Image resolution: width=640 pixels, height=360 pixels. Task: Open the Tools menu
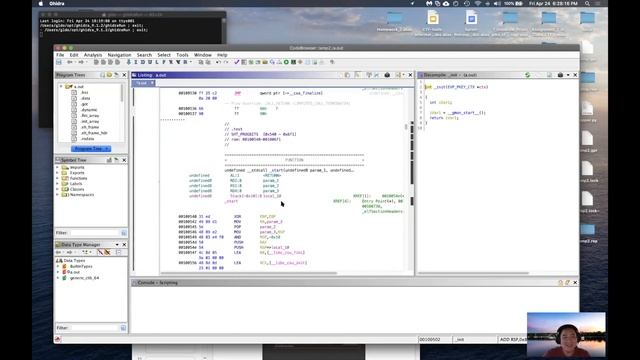182,55
